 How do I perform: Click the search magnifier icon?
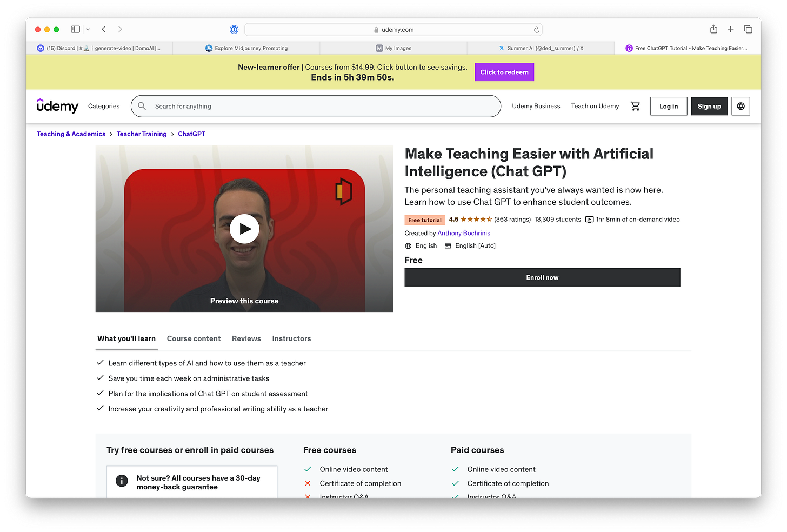point(142,106)
